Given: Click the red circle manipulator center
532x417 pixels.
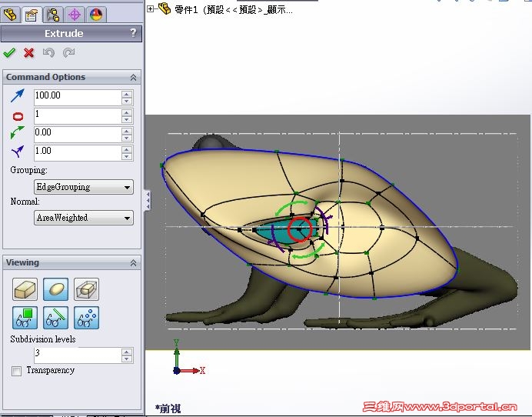Looking at the screenshot, I should point(300,229).
